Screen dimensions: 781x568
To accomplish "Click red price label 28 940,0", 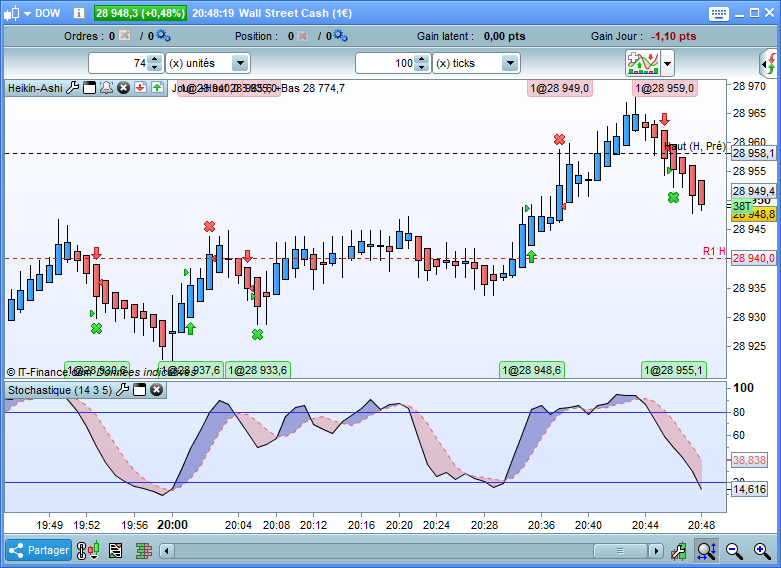I will (754, 258).
